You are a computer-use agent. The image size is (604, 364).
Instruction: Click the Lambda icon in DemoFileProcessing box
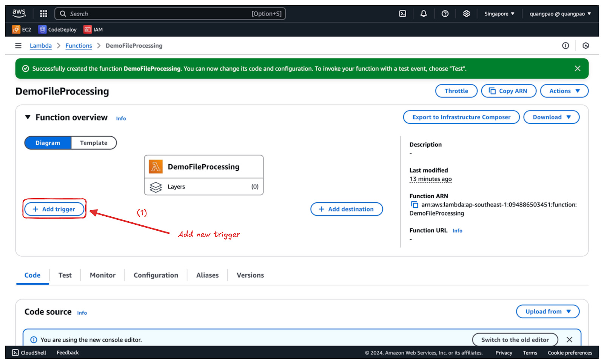click(x=156, y=167)
